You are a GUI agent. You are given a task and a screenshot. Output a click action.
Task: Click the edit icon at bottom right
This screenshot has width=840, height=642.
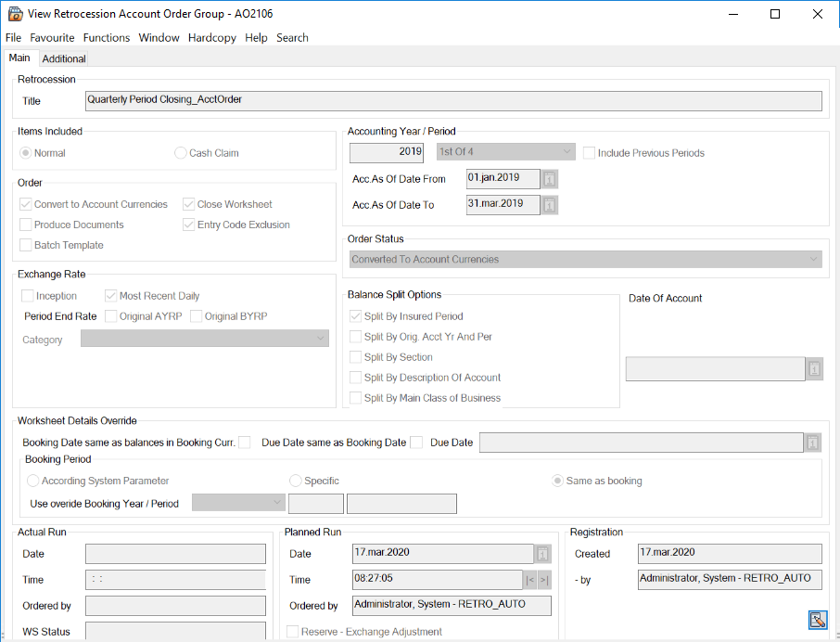coord(817,621)
